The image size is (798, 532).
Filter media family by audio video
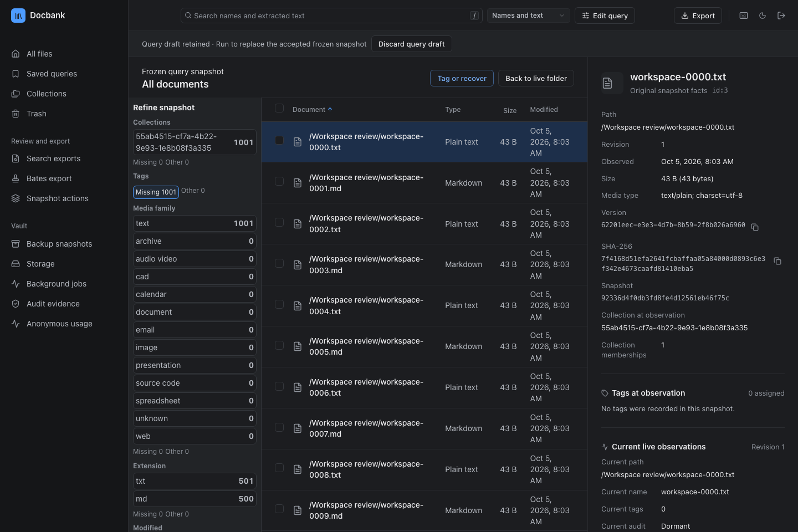tap(195, 259)
